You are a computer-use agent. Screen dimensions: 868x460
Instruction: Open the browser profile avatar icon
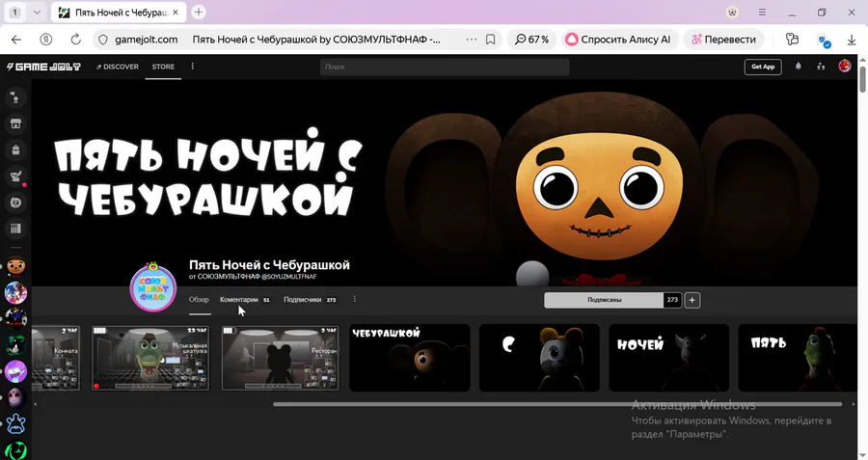click(x=732, y=12)
